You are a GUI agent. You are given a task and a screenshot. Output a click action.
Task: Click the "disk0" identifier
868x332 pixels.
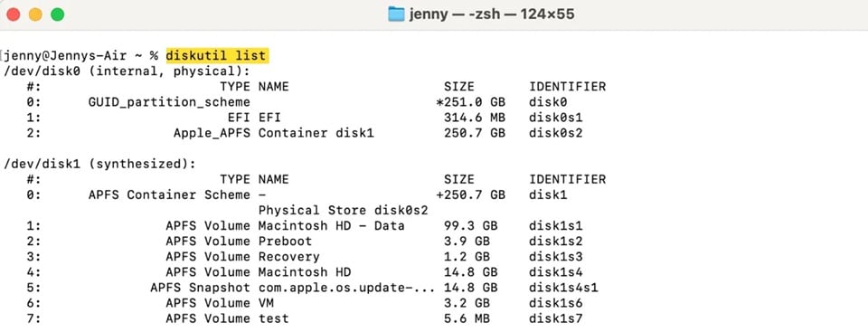click(548, 102)
